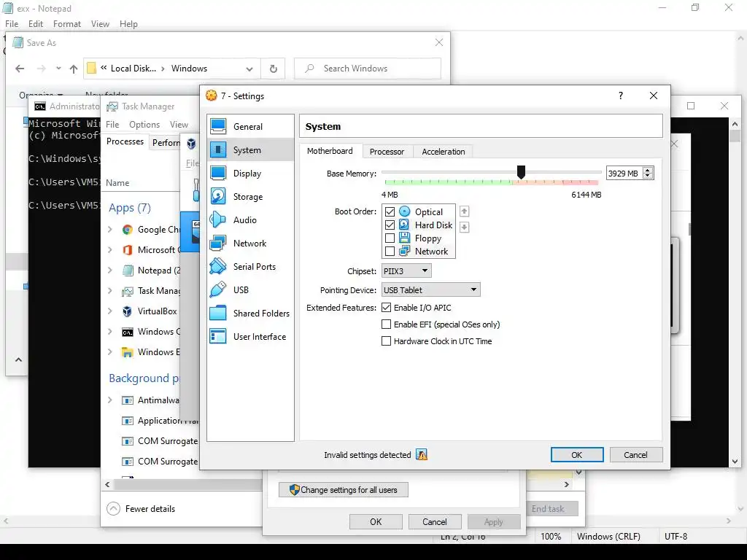Enable EFI (special OSes only) checkbox
Viewport: 747px width, 560px height.
387,324
